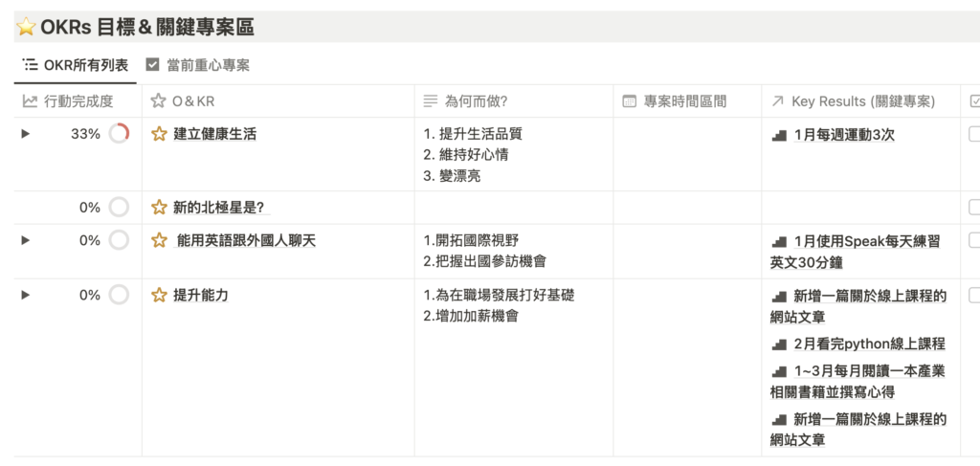
Task: Select the OKR所有列表 tab
Action: [75, 65]
